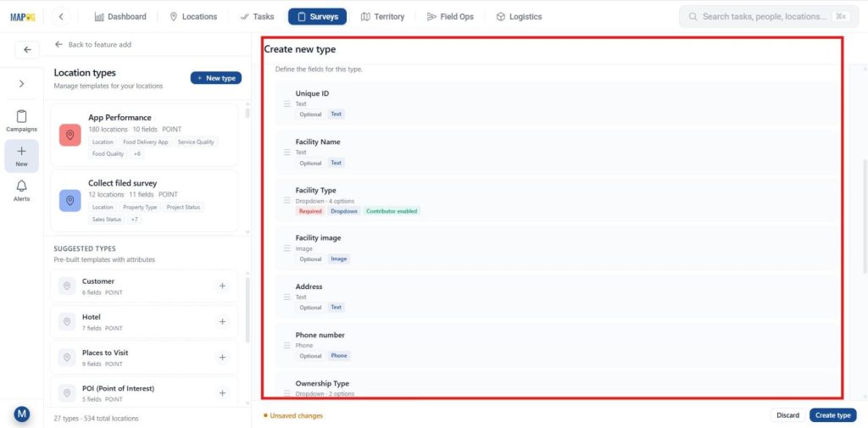Click the Dropdown tag on Facility Type
Screen dimensions: 868x428
click(344, 211)
